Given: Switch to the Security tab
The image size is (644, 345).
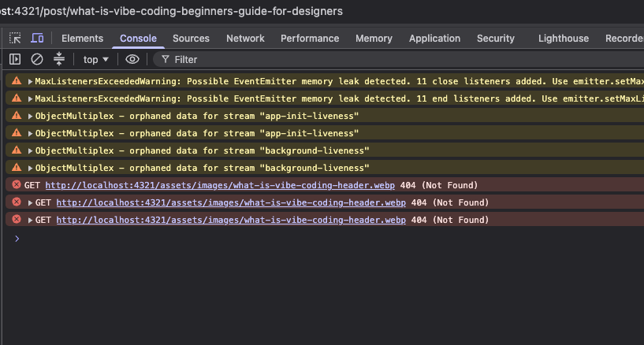Looking at the screenshot, I should click(495, 38).
